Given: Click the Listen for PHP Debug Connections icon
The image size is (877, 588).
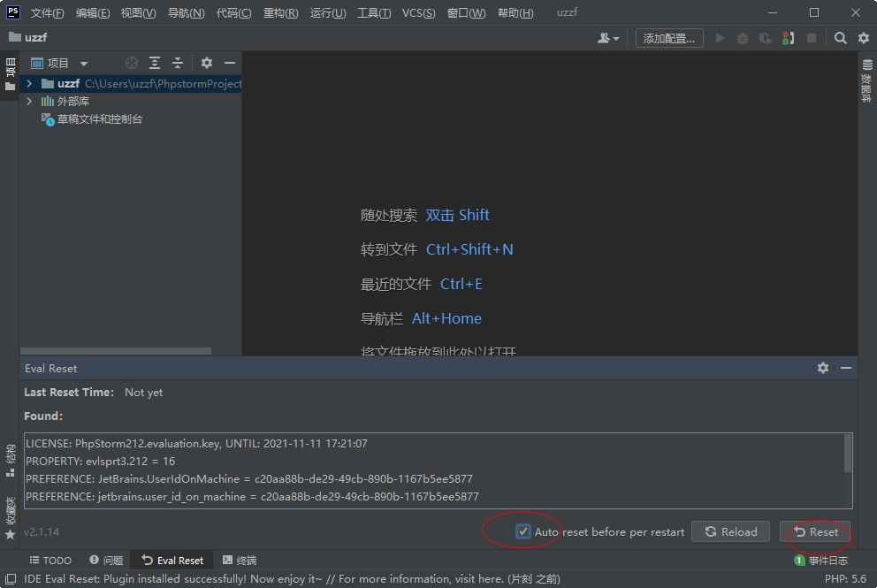Looking at the screenshot, I should coord(788,38).
